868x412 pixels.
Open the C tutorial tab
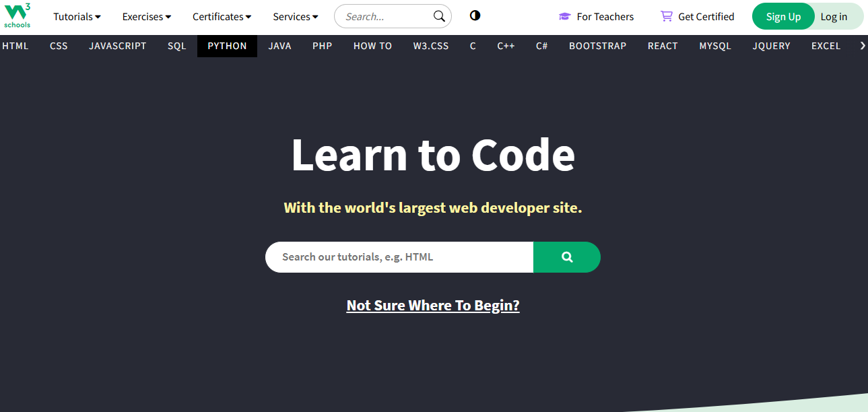click(473, 46)
